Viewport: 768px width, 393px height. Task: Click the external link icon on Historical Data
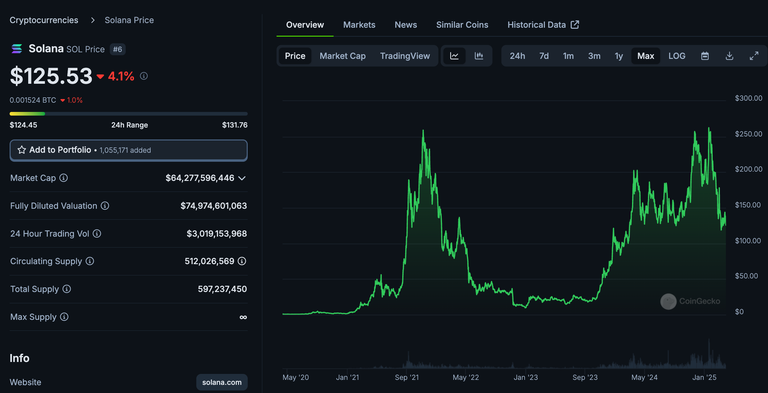coord(575,25)
